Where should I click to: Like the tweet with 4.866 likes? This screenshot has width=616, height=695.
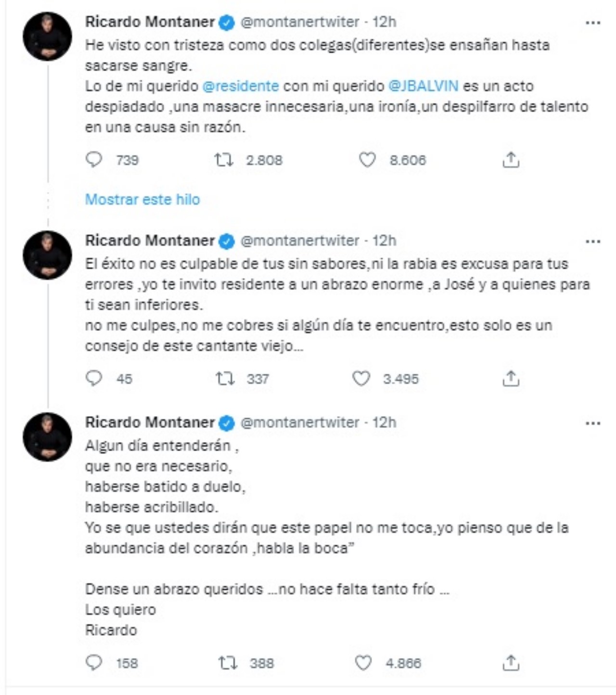click(x=363, y=663)
